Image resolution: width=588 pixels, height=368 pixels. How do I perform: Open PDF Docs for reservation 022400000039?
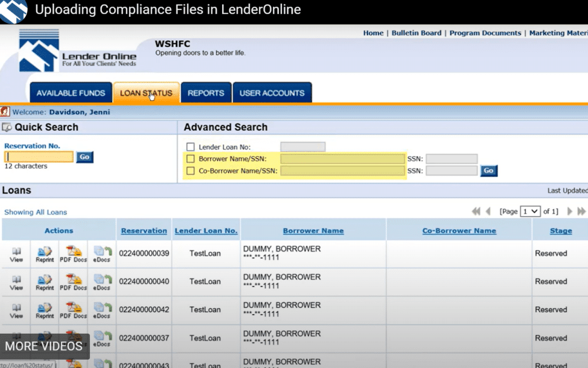(x=73, y=254)
